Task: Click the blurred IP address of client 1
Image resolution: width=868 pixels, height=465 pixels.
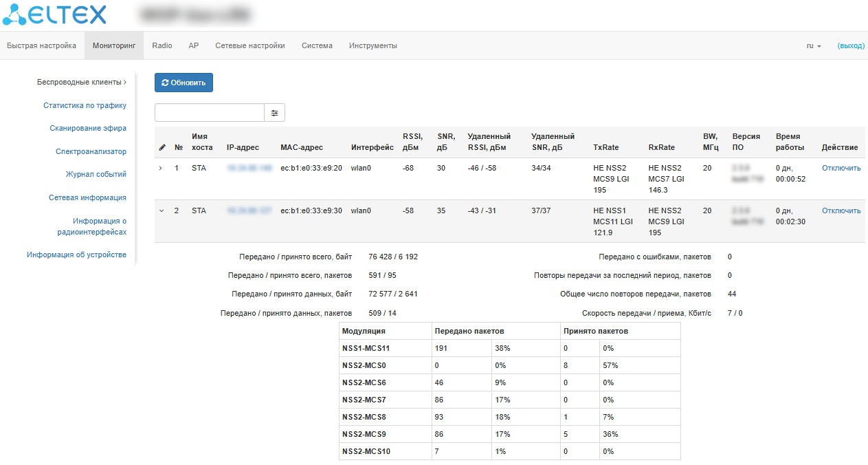Action: (249, 169)
